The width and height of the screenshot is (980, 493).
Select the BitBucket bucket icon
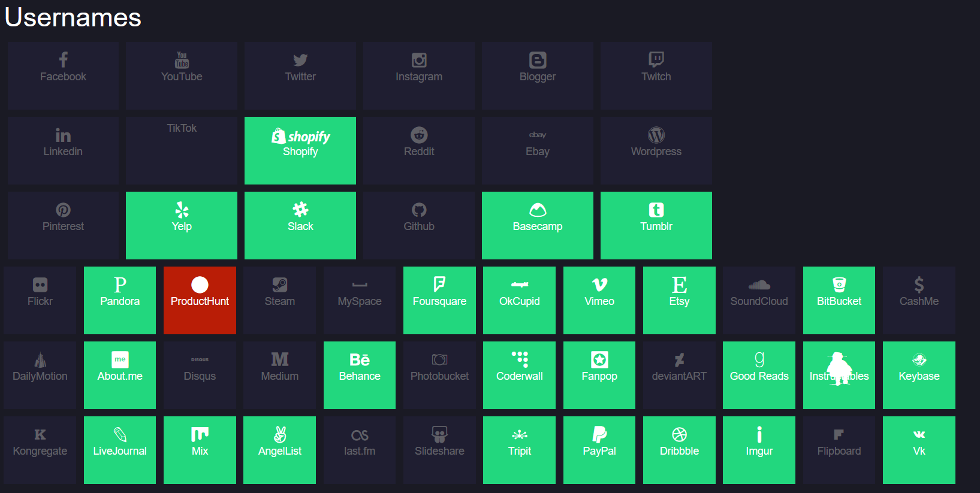click(839, 285)
